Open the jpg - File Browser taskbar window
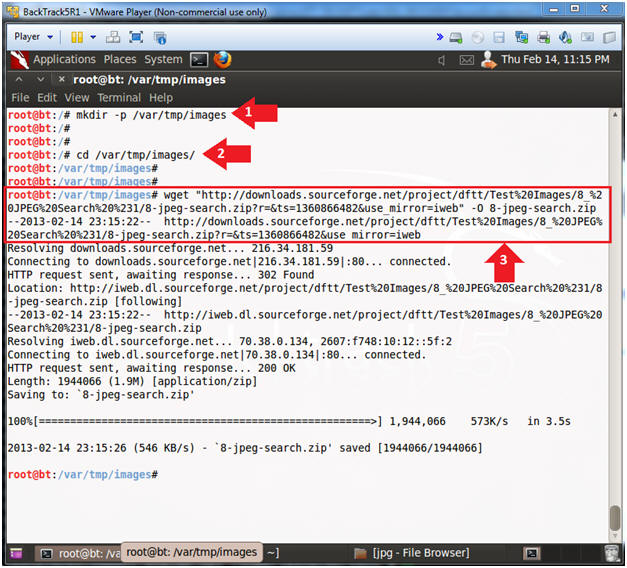 (x=412, y=554)
